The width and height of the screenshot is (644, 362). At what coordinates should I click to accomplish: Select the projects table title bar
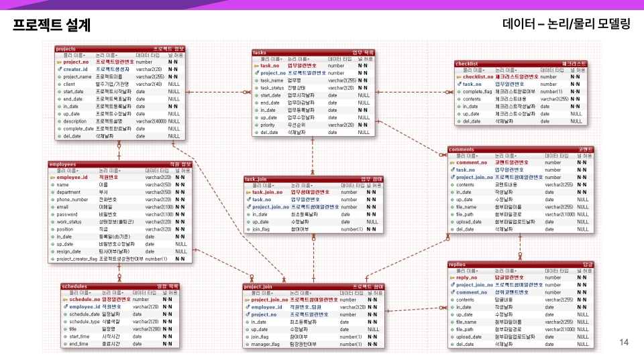[x=120, y=49]
